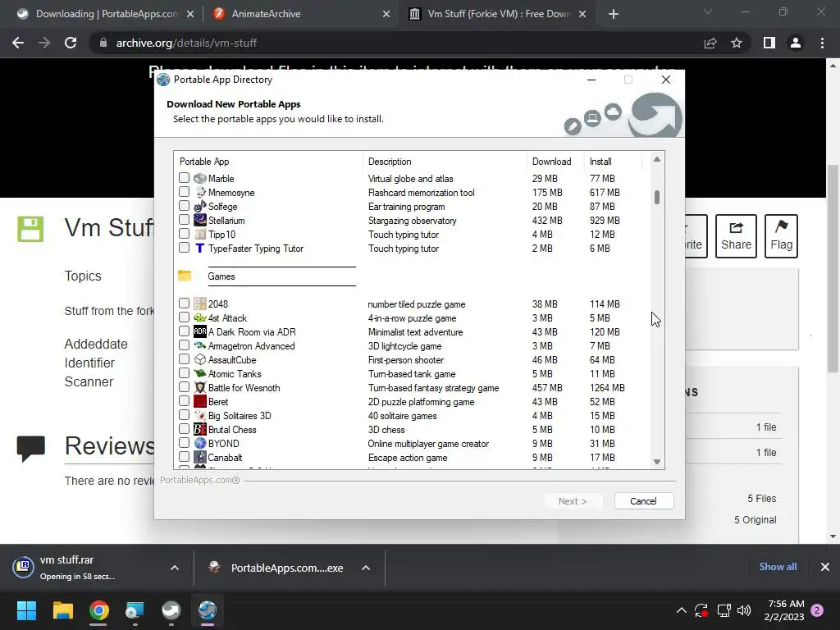
Task: Open the volume control in system tray
Action: 743,610
